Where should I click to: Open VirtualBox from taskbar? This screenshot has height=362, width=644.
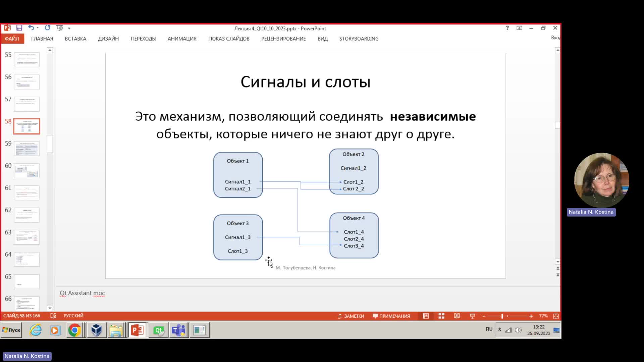click(x=97, y=330)
